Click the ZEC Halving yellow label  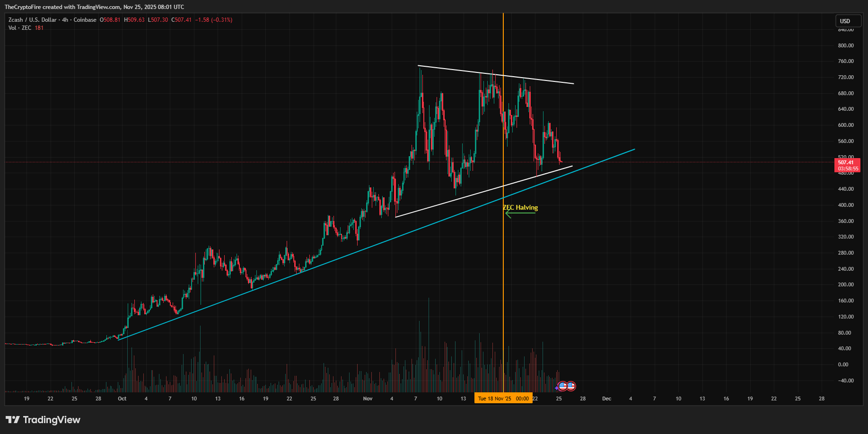pos(520,207)
